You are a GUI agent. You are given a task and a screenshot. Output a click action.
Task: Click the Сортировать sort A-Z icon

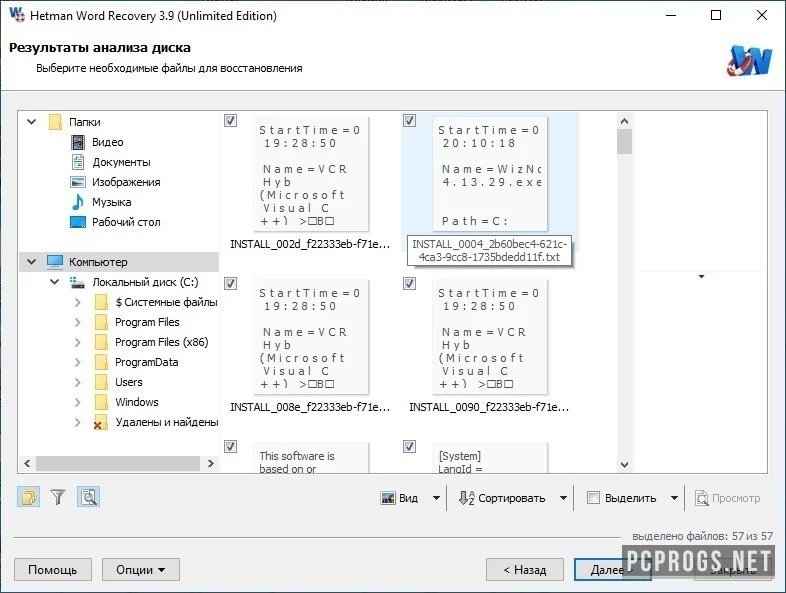[466, 498]
